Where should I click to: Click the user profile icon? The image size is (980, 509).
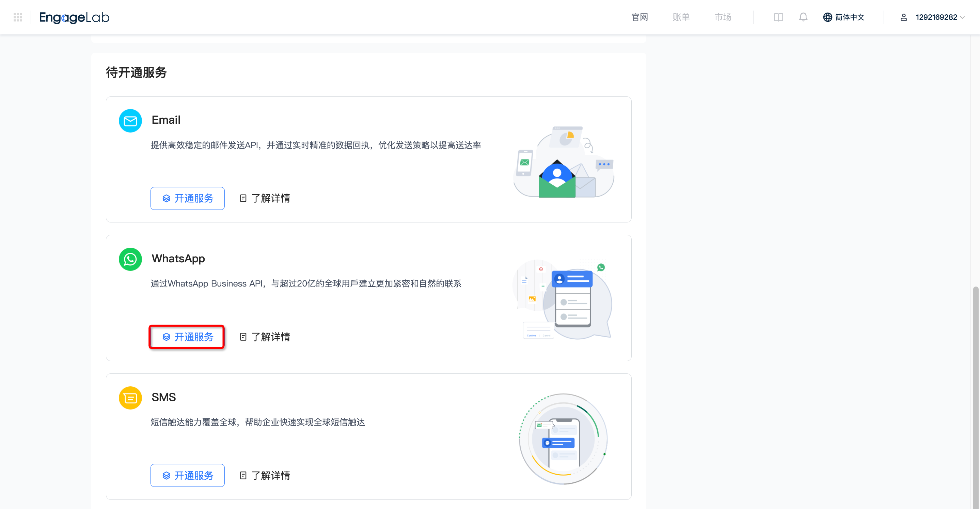click(904, 17)
